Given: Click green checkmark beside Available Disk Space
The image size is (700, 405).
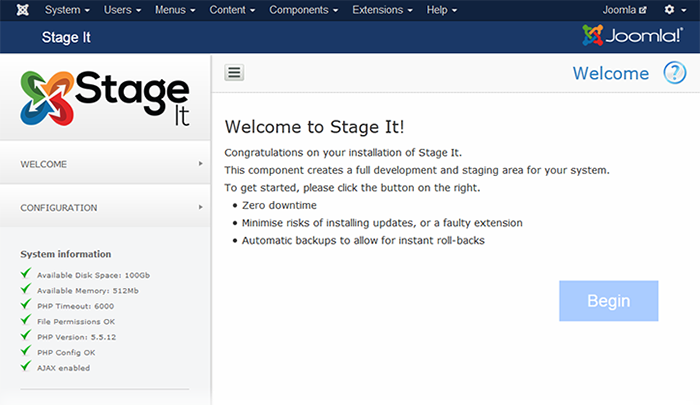Looking at the screenshot, I should [26, 273].
